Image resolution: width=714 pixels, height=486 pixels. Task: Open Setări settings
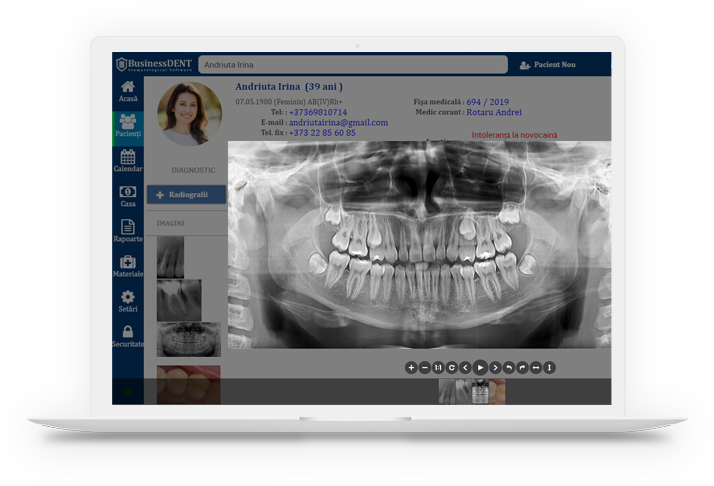pyautogui.click(x=128, y=302)
